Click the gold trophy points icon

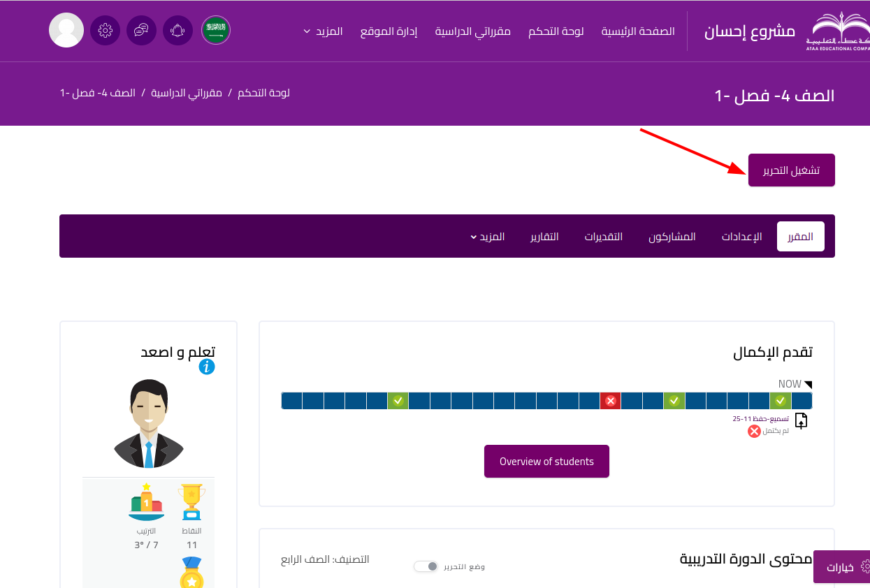coord(191,501)
